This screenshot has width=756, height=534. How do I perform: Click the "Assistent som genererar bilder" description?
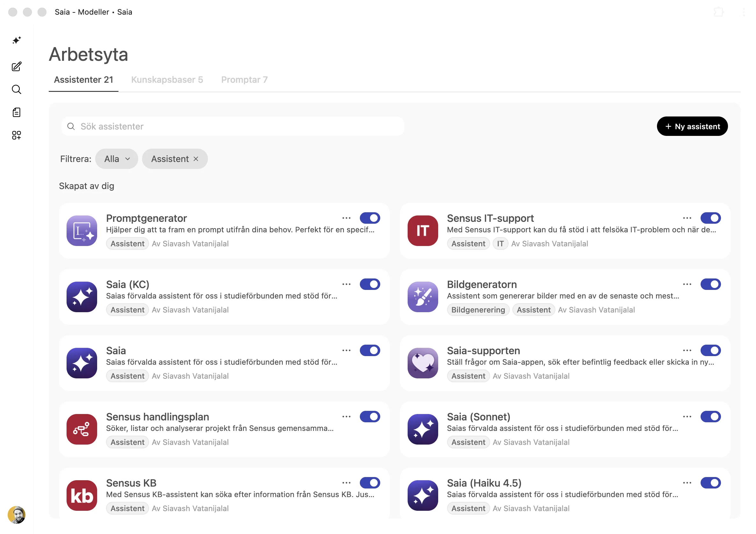pos(563,296)
